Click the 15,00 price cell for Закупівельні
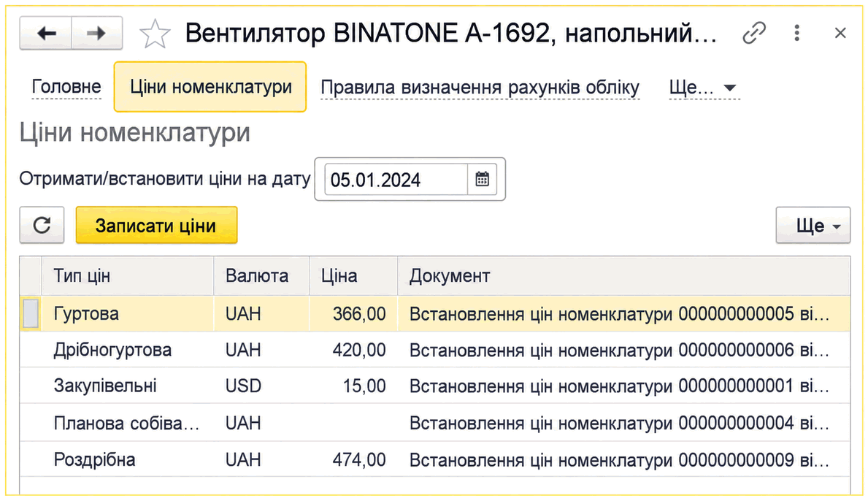Viewport: 868px width, 501px height. click(x=353, y=386)
